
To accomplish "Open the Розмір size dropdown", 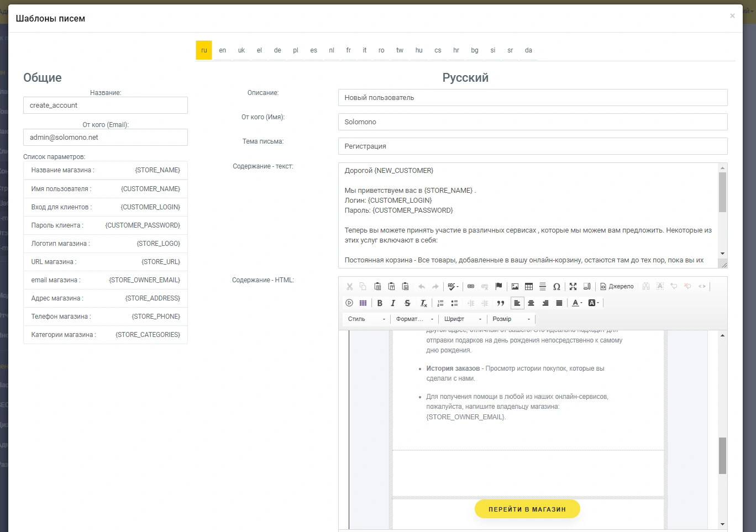I will point(511,319).
